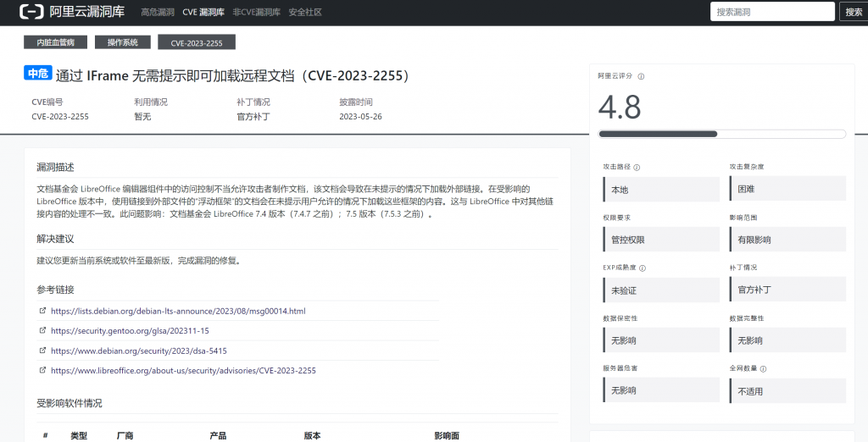Open the 安全社区 menu item
This screenshot has width=868, height=442.
click(x=305, y=12)
